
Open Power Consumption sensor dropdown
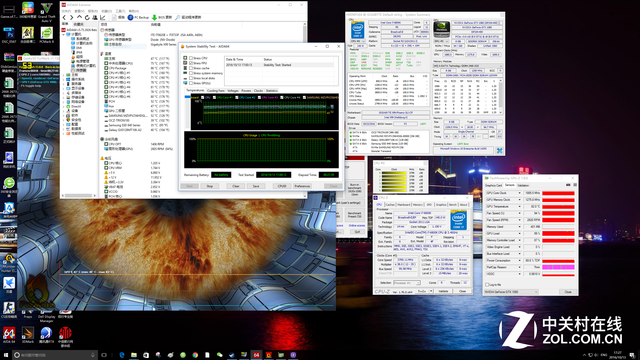[x=520, y=260]
